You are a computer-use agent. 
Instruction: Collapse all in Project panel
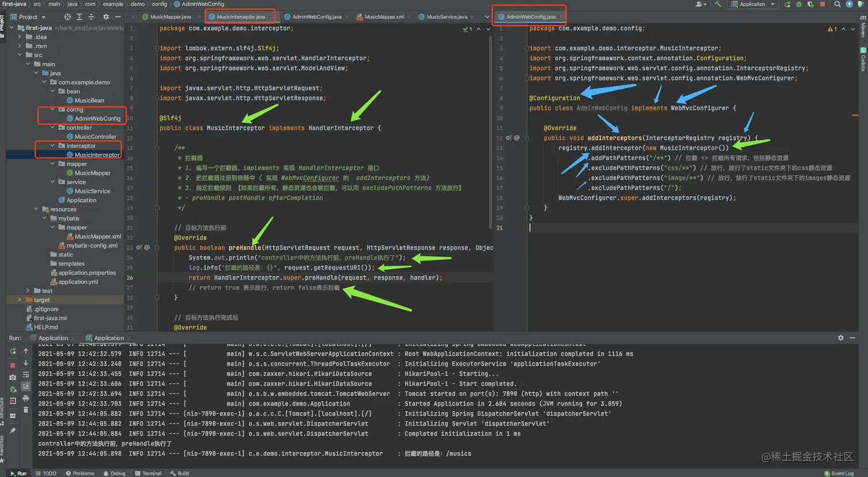[91, 17]
